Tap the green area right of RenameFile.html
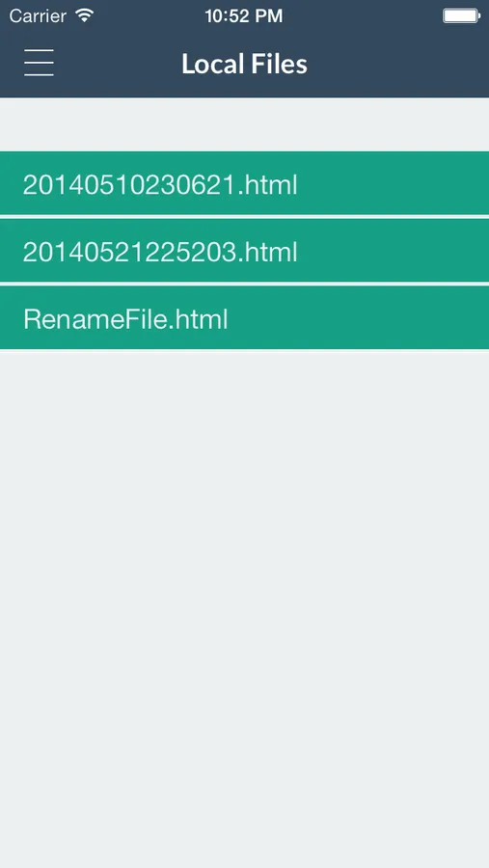This screenshot has height=868, width=489. 359,317
